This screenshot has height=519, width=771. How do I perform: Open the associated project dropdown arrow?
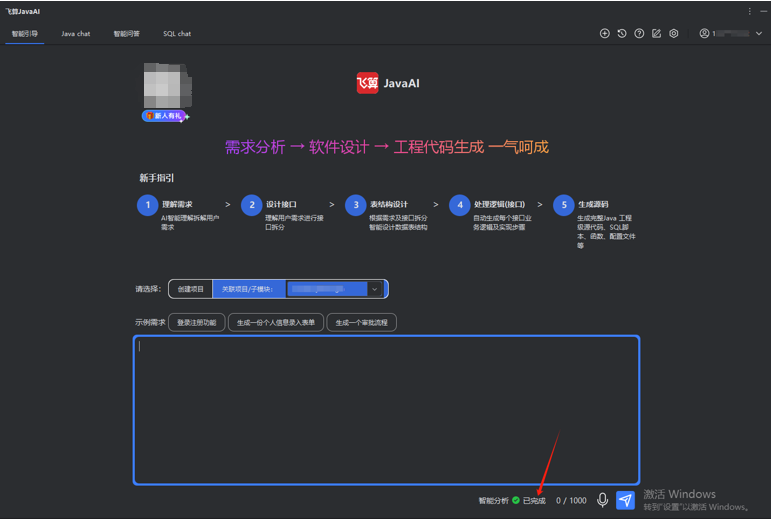(x=375, y=289)
